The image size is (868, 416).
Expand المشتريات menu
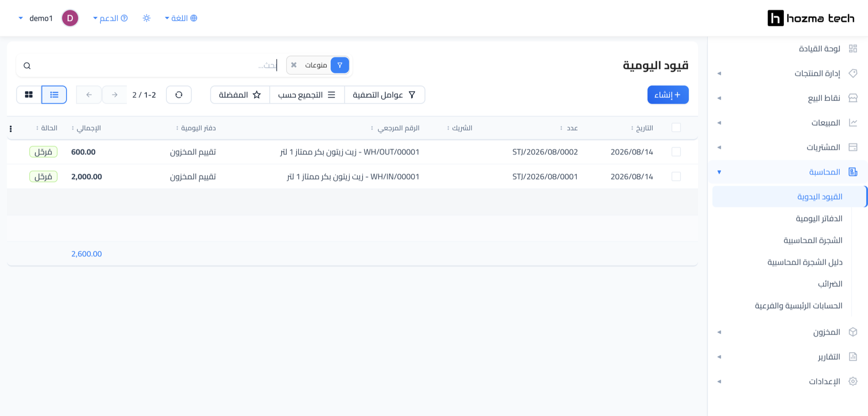click(788, 147)
